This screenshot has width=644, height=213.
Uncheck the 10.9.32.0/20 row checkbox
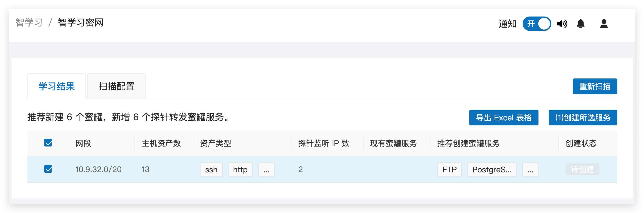click(x=48, y=169)
